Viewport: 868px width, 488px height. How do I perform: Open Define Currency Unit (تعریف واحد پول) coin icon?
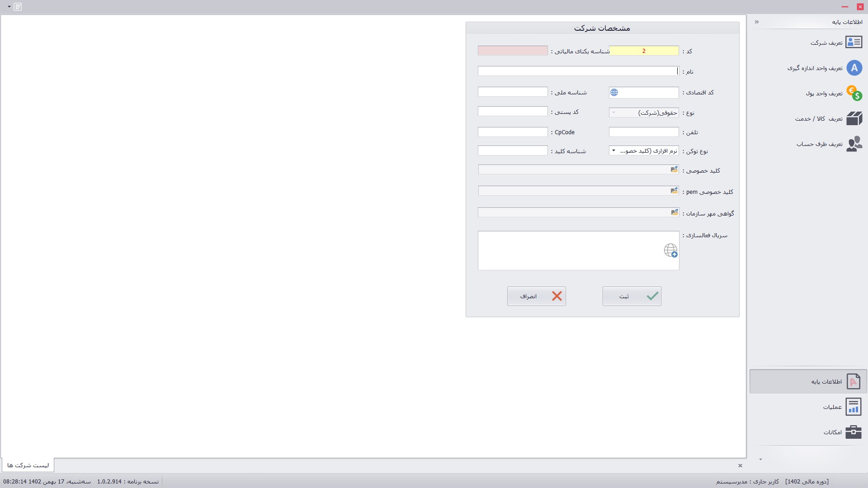(x=854, y=93)
